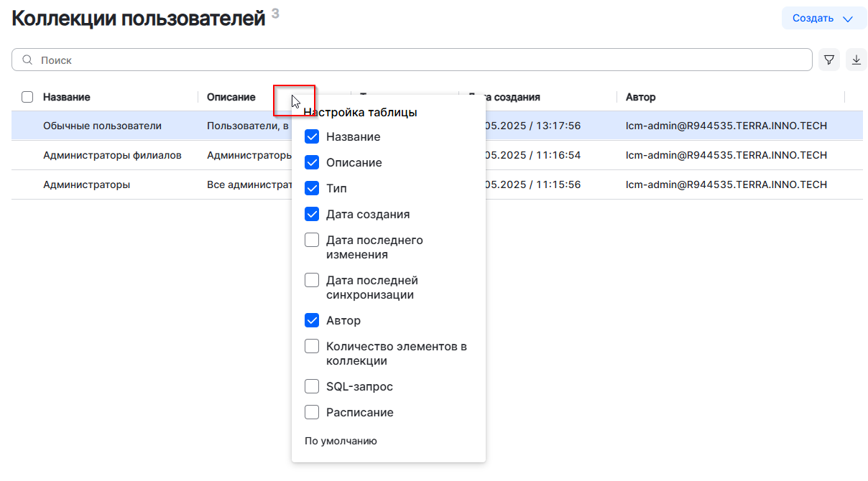Reset table settings with По умолчанию

(x=341, y=441)
